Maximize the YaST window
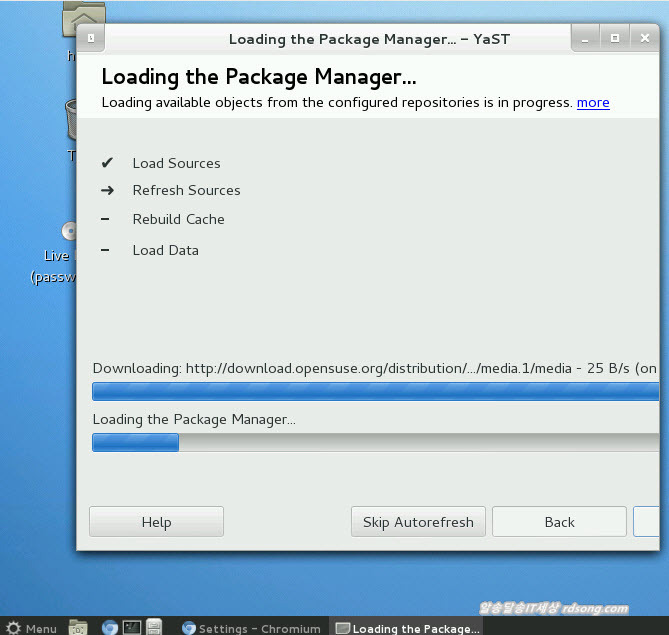669x635 pixels. 615,38
